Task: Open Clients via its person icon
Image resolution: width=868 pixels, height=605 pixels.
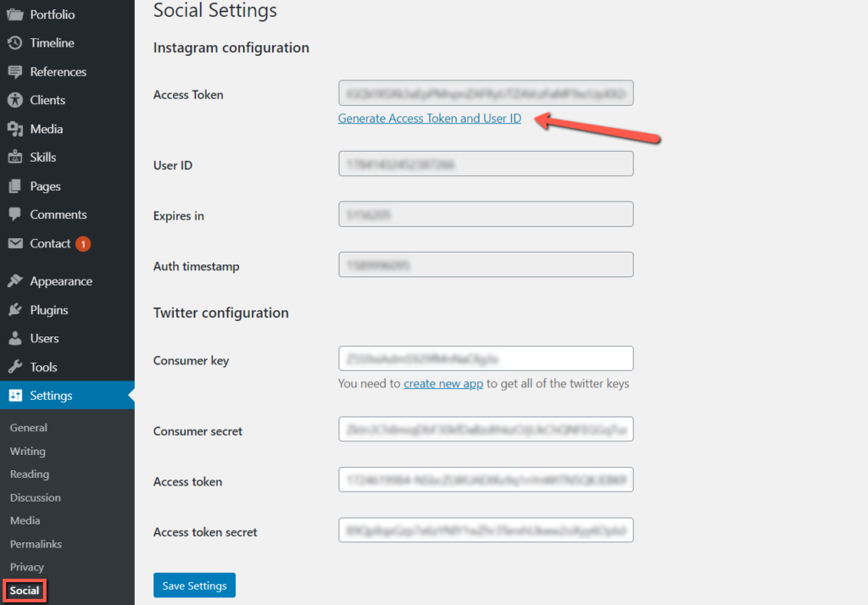Action: tap(15, 100)
